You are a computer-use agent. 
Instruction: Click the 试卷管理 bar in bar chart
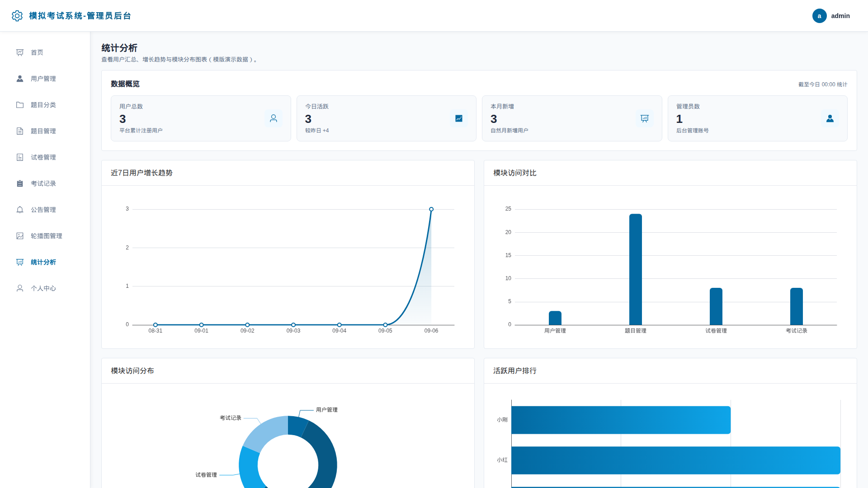[716, 306]
